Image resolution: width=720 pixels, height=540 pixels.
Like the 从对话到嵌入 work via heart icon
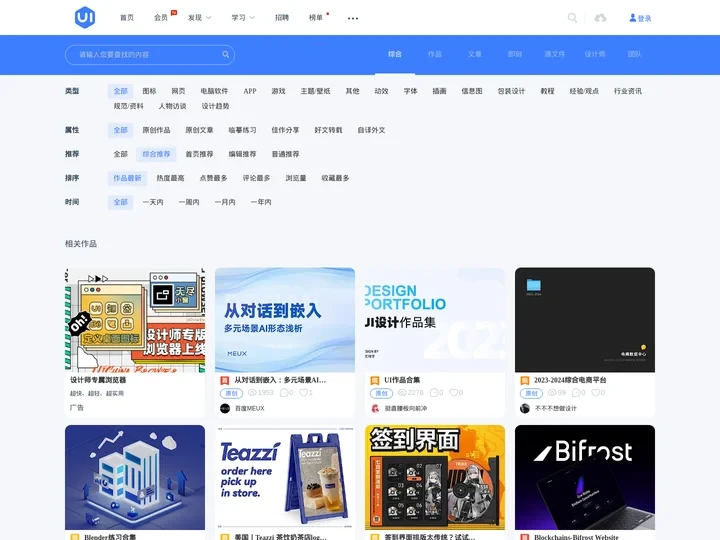pos(303,393)
